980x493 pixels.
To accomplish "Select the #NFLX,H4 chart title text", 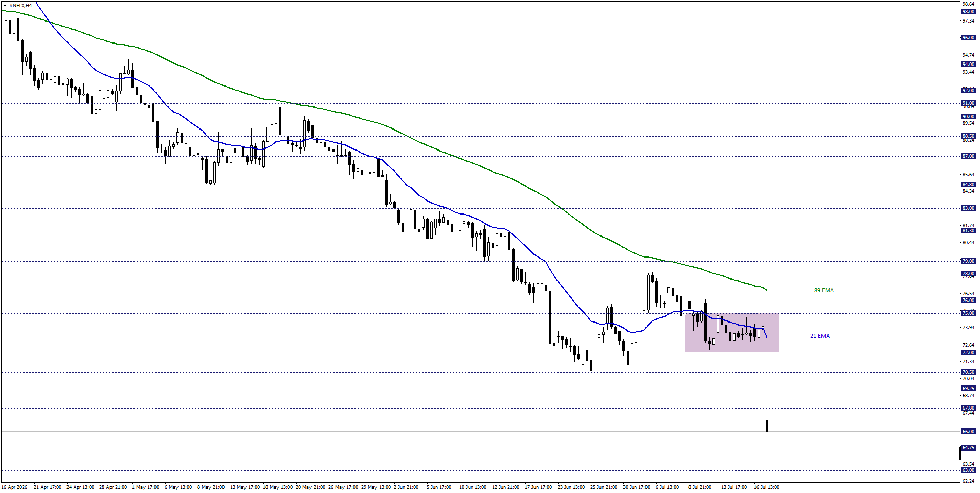I will pyautogui.click(x=20, y=5).
